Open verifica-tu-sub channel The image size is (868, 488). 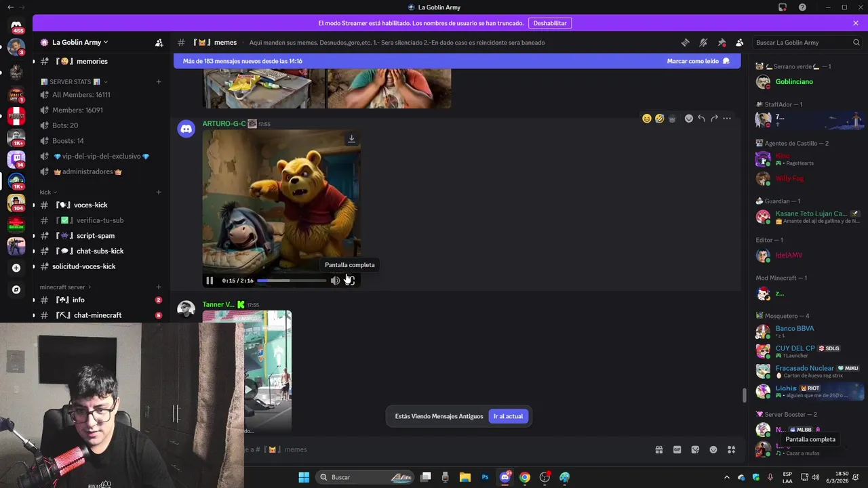[x=100, y=220]
